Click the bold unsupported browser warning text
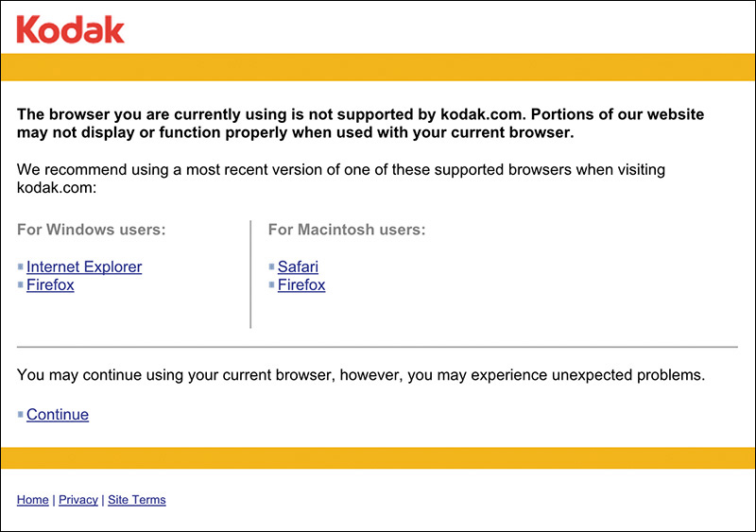The height and width of the screenshot is (532, 756). point(360,124)
